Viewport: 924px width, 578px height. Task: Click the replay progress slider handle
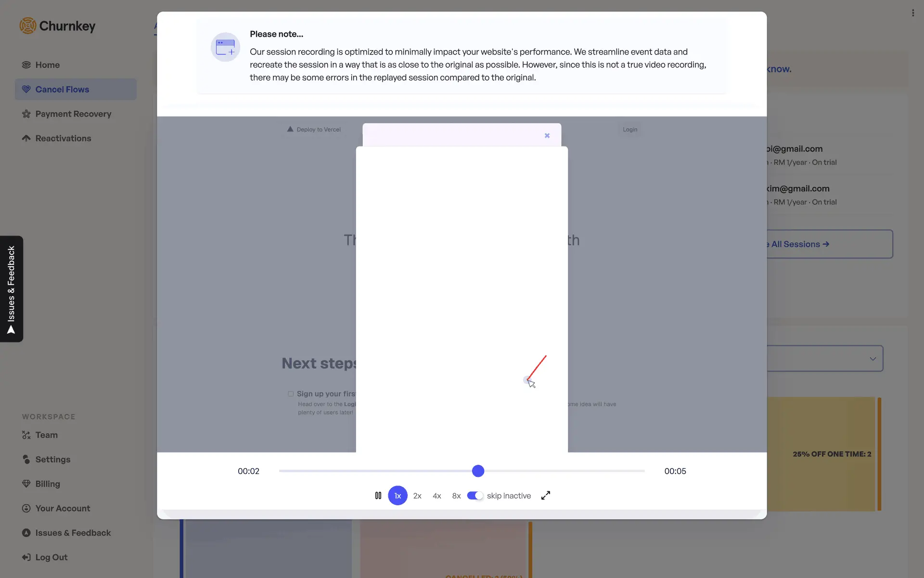[478, 471]
